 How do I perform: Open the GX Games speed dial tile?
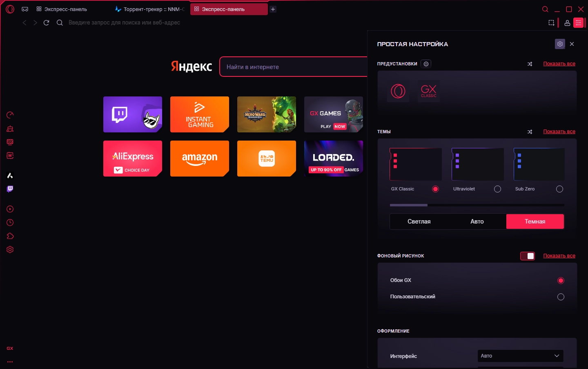click(x=334, y=114)
